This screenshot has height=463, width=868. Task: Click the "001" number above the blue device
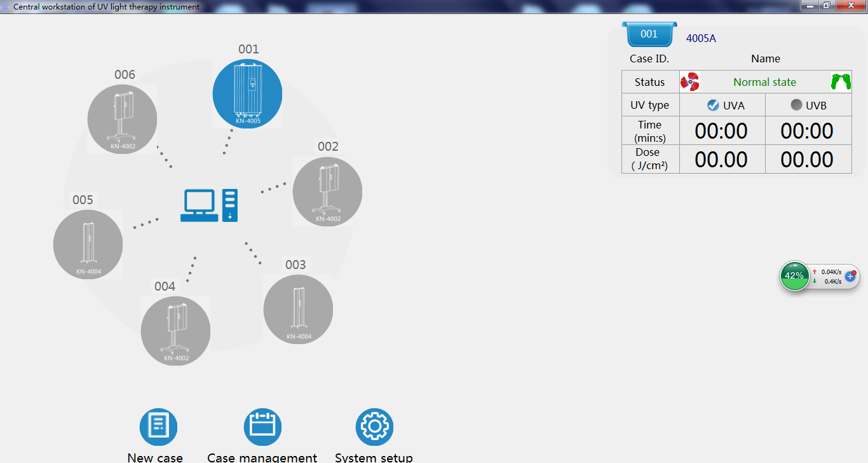[248, 49]
